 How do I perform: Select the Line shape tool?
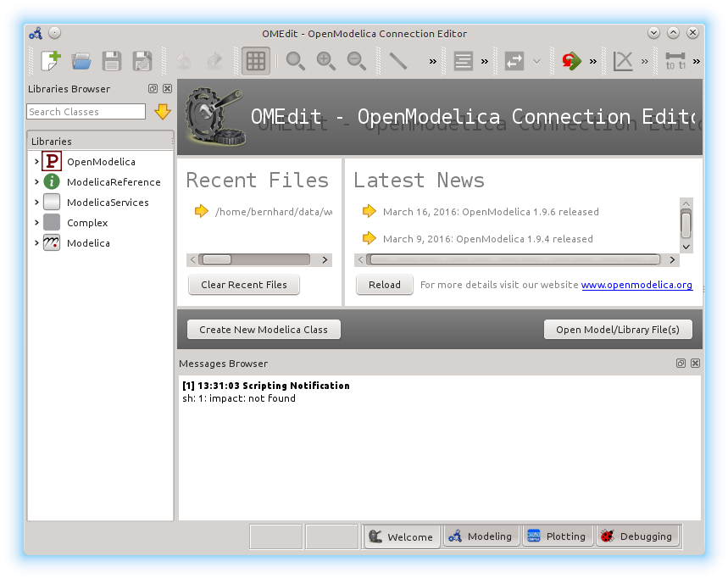[x=398, y=61]
